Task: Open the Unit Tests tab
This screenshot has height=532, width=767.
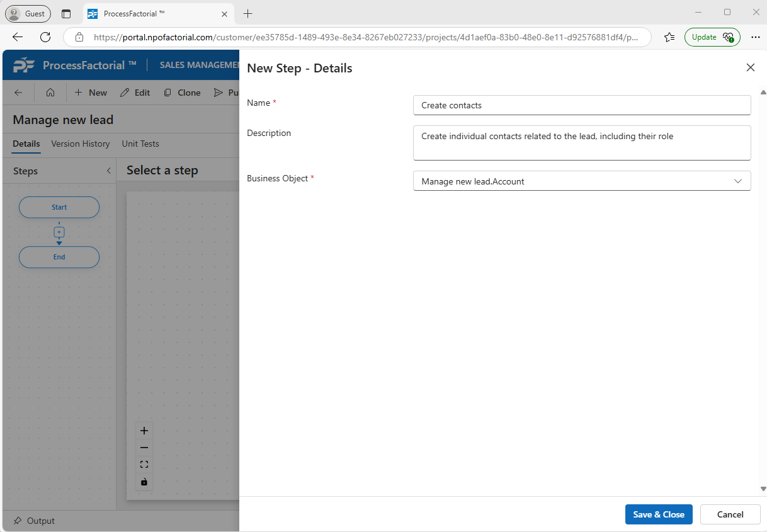Action: [140, 144]
